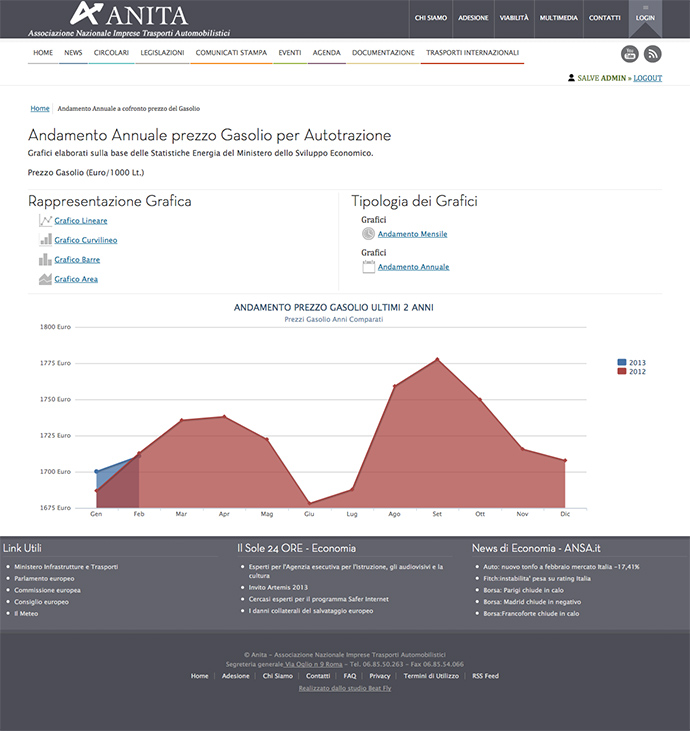Open Ministero Infrastrutture e Trasporti link
Screen dimensions: 690x731
(66, 567)
